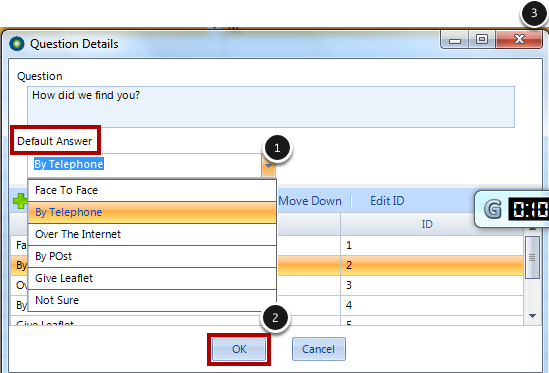Select Give Leaflet dropdown option
Image resolution: width=549 pixels, height=373 pixels.
[x=152, y=278]
